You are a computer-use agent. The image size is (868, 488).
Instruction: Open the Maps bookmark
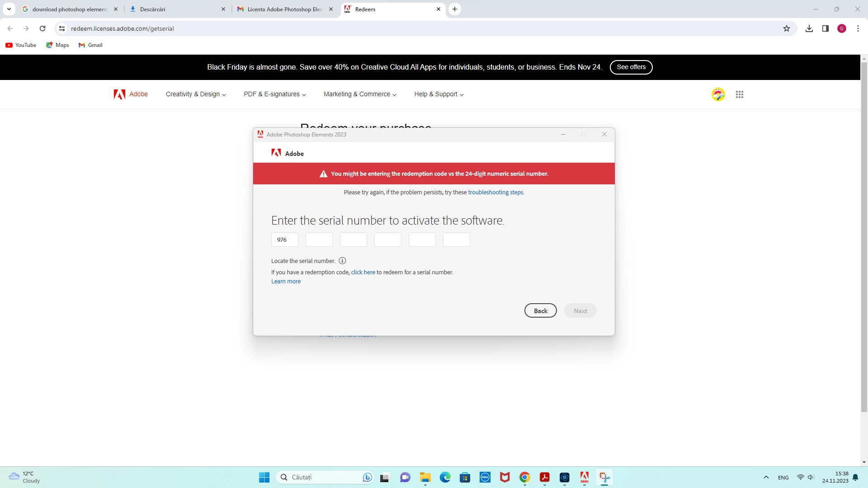(57, 45)
